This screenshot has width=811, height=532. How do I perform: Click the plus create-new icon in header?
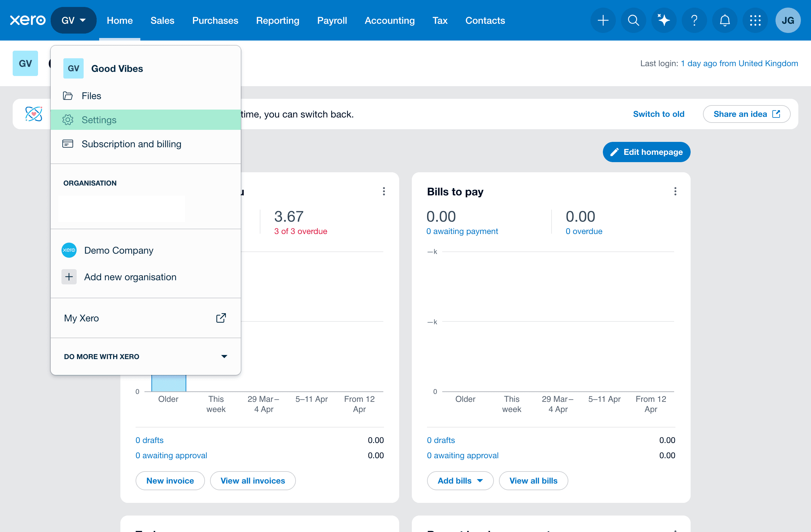tap(603, 21)
